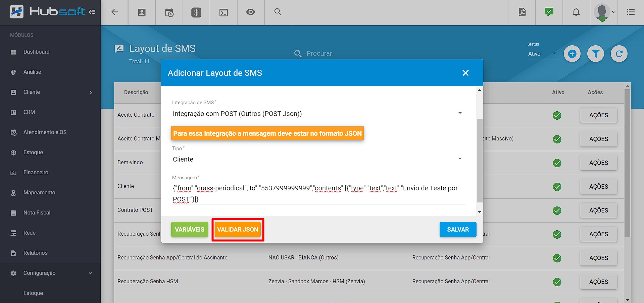
Task: Open AÇÕES for Cliente row
Action: (x=598, y=187)
